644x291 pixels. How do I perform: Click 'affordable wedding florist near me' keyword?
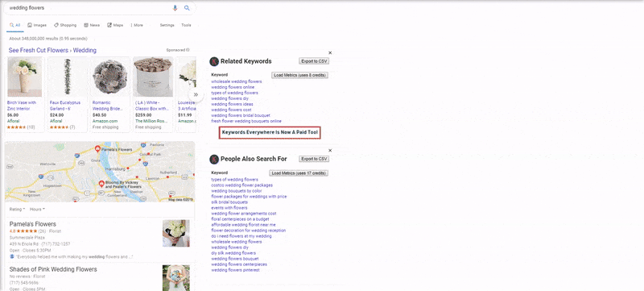point(243,225)
